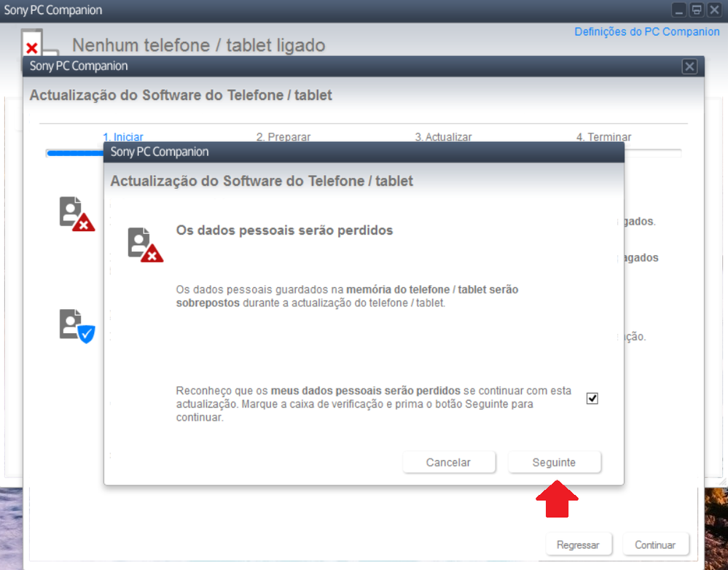Open Definições do PC Companion link
728x570 pixels.
tap(646, 31)
